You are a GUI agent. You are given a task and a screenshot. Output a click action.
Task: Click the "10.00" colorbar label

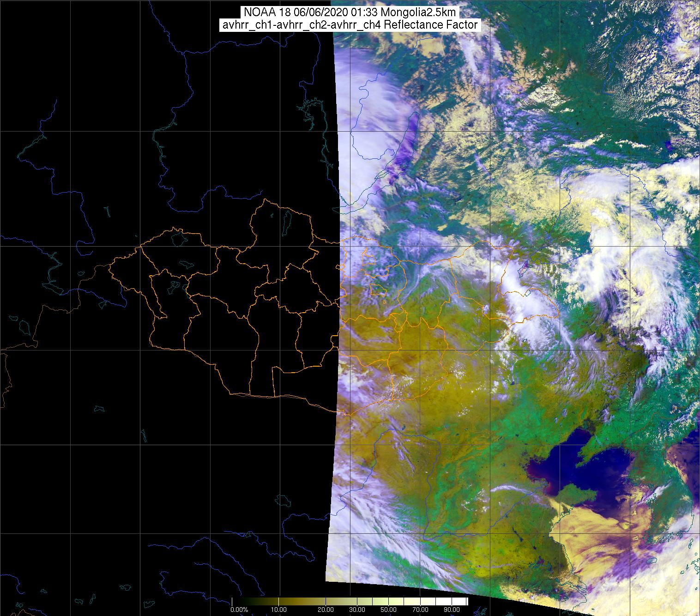click(x=279, y=610)
